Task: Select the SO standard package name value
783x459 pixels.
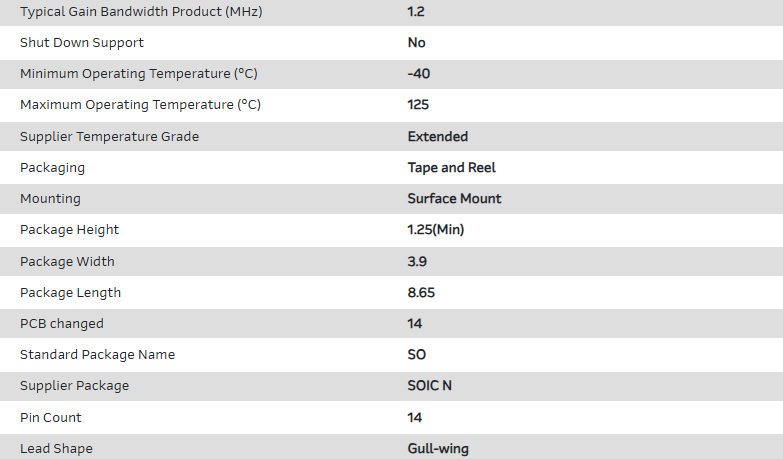Action: (x=417, y=354)
